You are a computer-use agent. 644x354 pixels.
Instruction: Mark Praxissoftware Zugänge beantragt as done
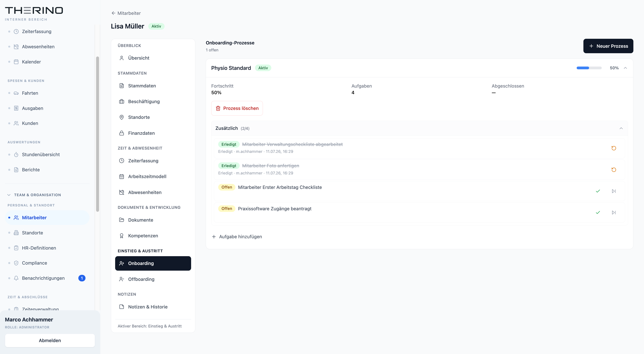pos(598,212)
